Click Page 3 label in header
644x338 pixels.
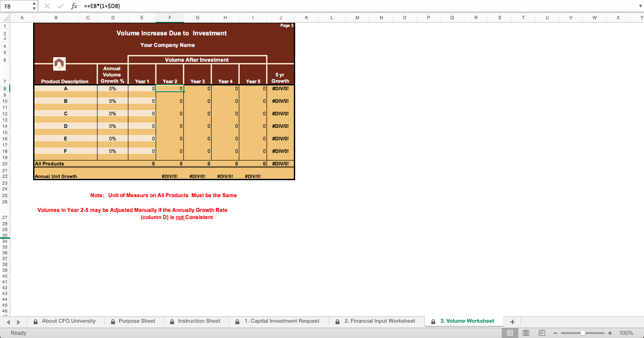287,25
